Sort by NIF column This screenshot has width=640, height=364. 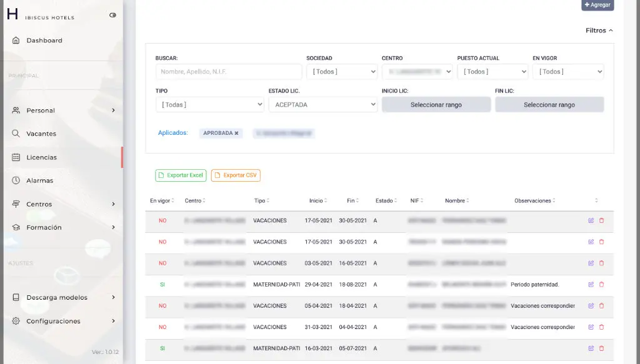tap(417, 200)
